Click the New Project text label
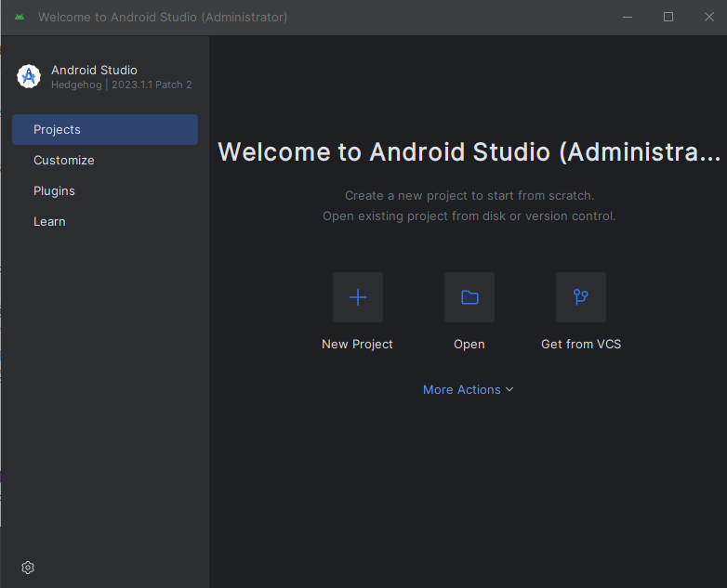Screen dimensions: 727x588 [357, 345]
